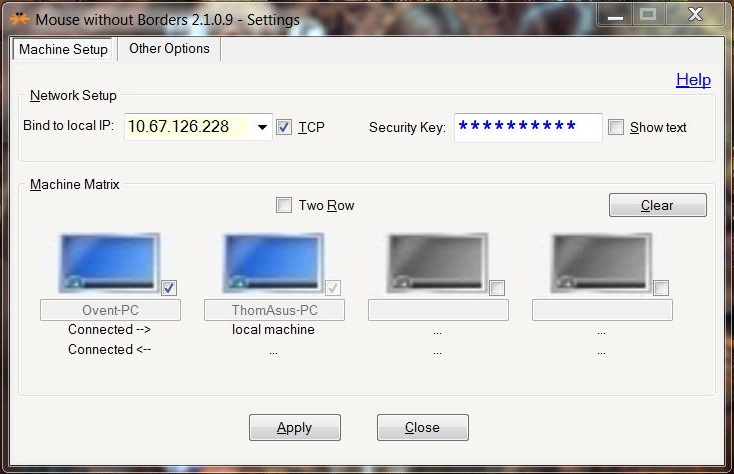The height and width of the screenshot is (474, 734).
Task: Switch to the Machine Setup tab
Action: tap(63, 49)
